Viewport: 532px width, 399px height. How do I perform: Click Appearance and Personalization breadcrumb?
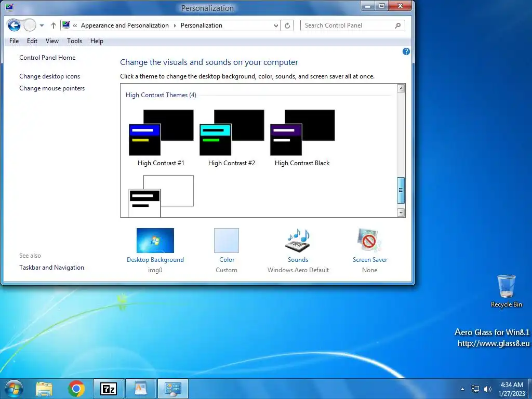(125, 25)
